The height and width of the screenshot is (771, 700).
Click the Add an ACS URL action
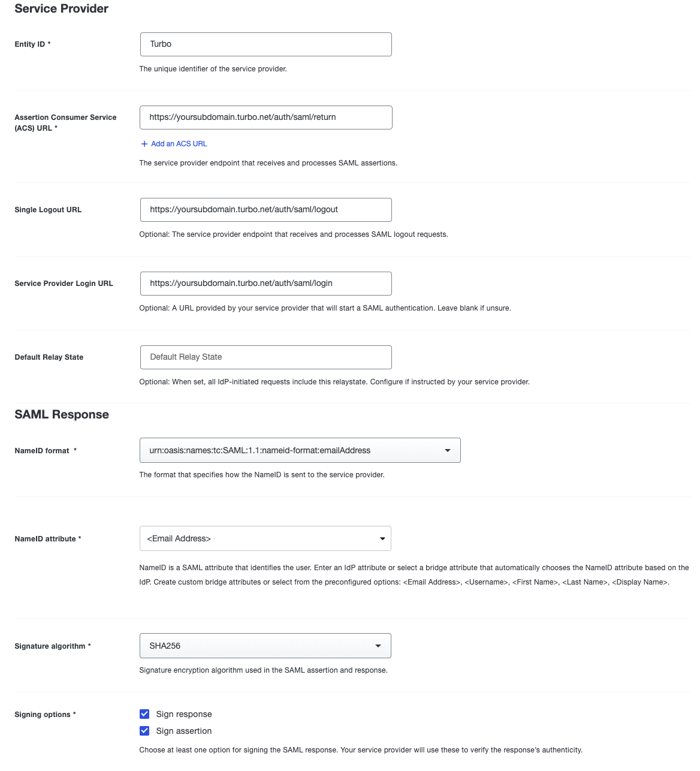178,143
